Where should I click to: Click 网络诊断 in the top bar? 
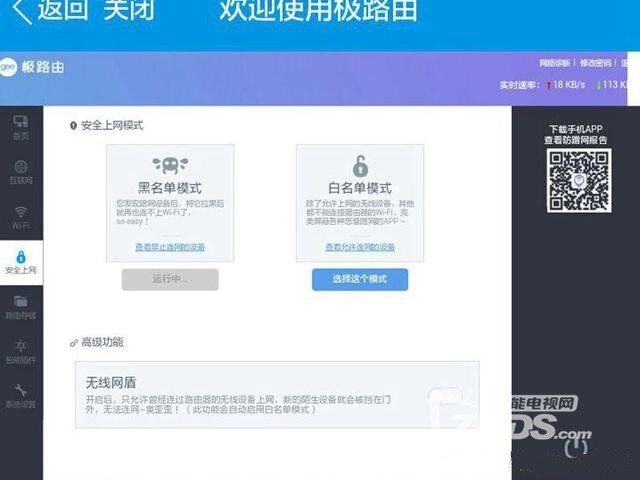(x=557, y=62)
